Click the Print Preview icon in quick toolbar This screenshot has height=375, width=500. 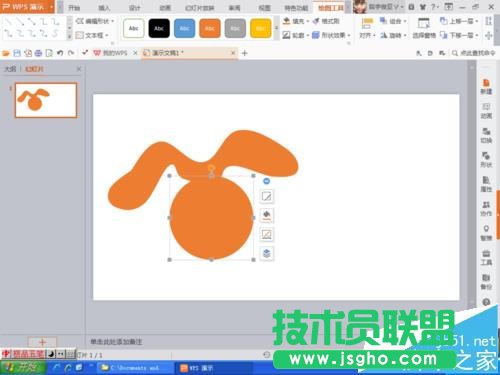pyautogui.click(x=49, y=53)
